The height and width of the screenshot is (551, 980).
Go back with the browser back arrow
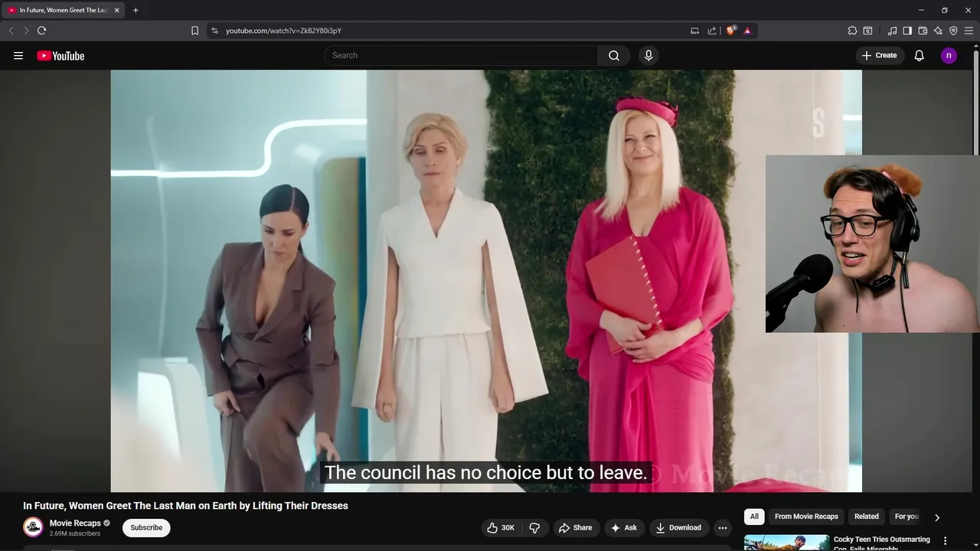11,31
